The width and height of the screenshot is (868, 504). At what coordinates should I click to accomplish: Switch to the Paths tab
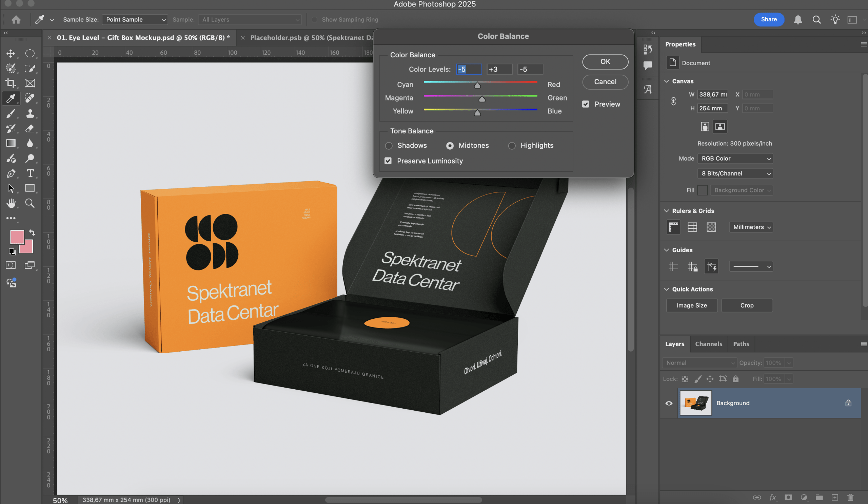click(741, 344)
